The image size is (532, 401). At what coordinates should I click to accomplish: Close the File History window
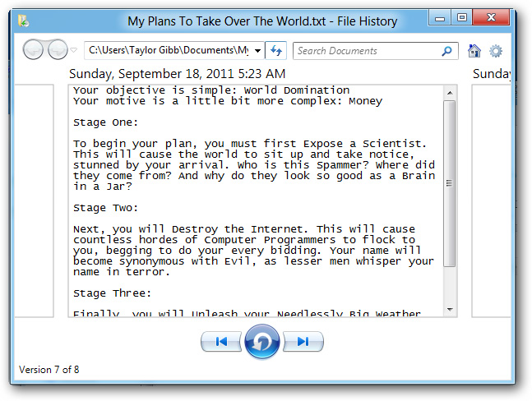pos(491,17)
